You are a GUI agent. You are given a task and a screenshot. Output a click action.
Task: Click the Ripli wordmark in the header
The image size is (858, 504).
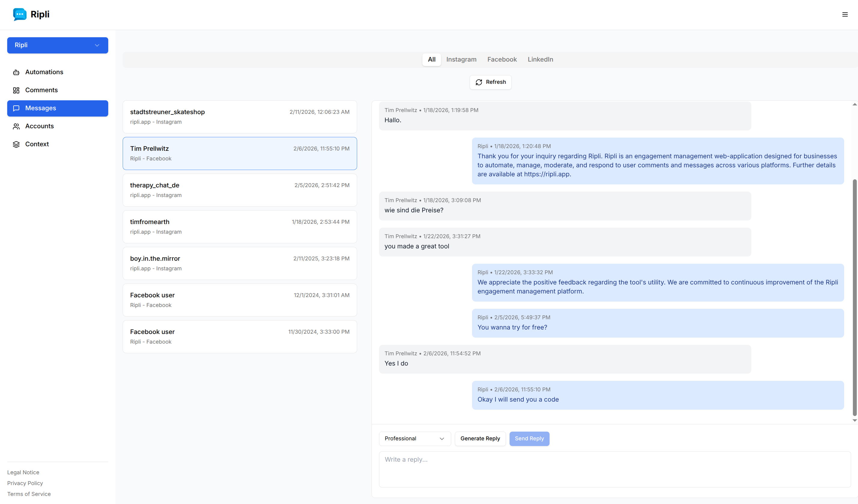pos(40,14)
